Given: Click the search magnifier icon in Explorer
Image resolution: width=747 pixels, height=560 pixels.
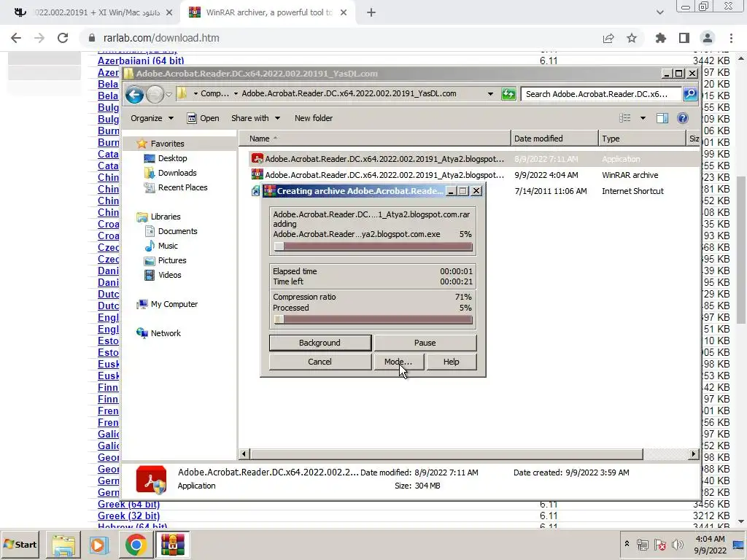Looking at the screenshot, I should [x=690, y=94].
